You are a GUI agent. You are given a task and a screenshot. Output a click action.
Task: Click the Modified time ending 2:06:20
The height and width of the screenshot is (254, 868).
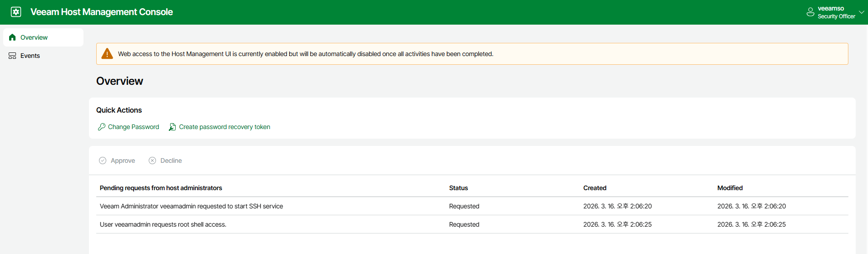752,206
